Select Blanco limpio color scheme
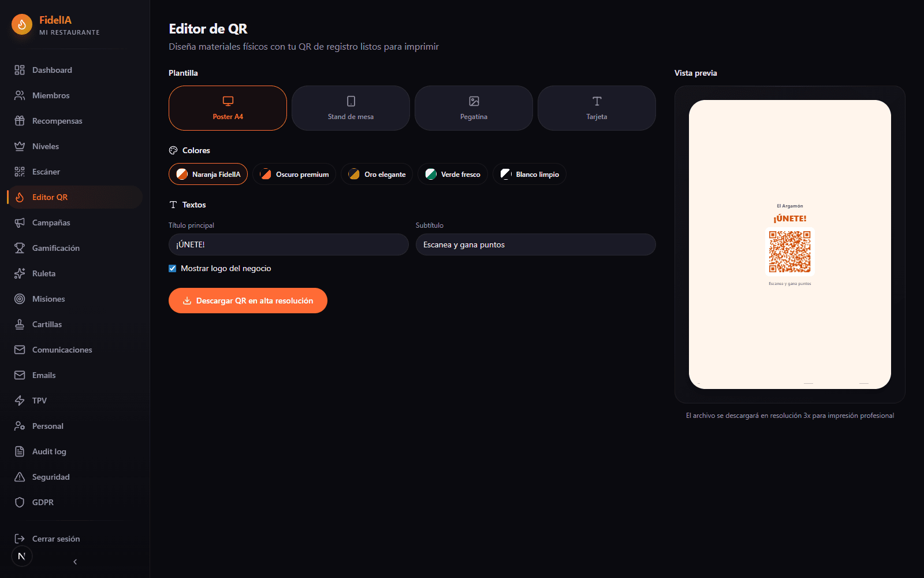 tap(530, 174)
